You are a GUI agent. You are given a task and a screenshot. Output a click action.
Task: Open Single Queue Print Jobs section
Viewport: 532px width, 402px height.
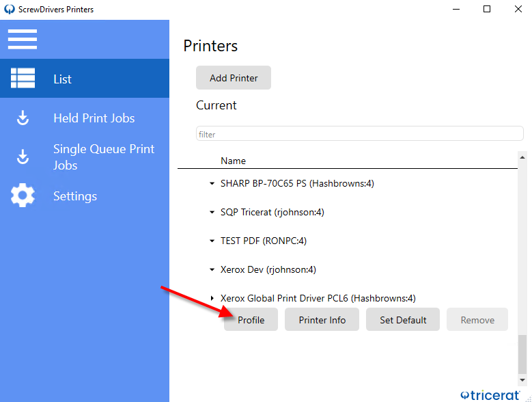85,157
